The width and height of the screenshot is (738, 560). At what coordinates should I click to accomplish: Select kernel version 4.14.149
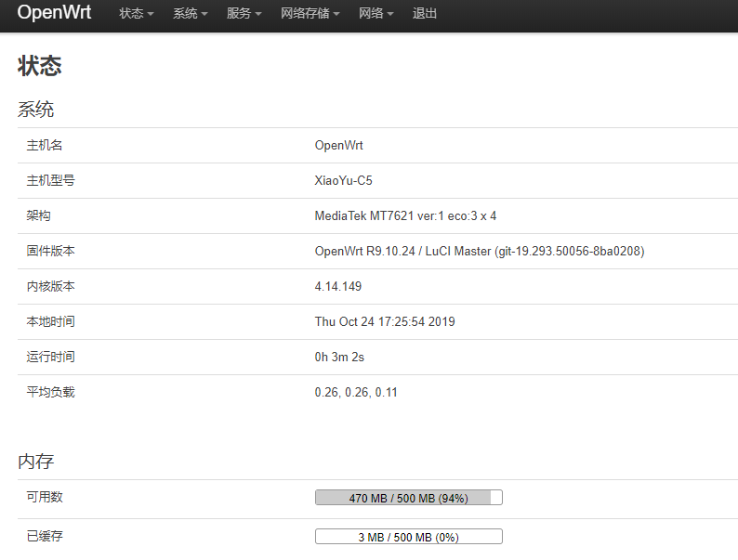point(338,286)
